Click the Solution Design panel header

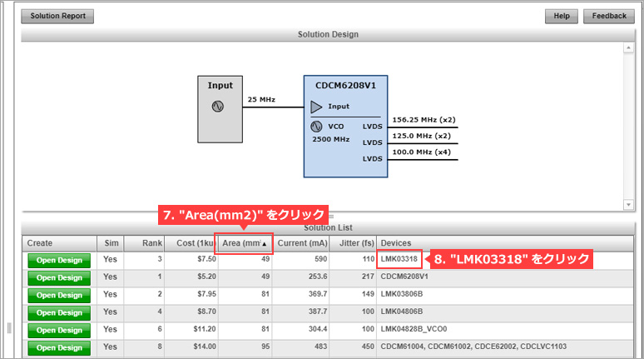tap(328, 34)
